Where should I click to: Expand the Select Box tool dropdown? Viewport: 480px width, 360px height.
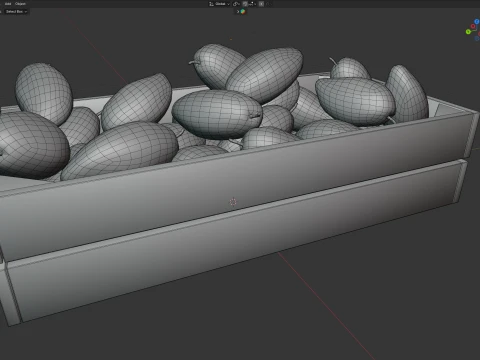[x=16, y=11]
